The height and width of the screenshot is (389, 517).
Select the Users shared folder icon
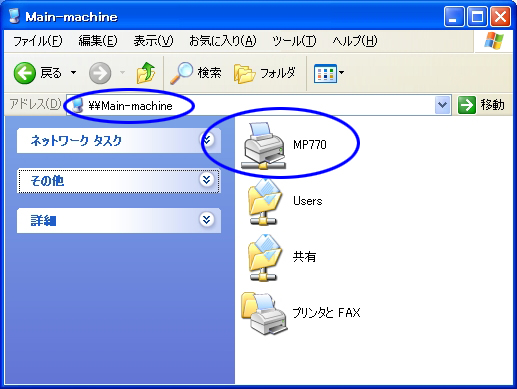[264, 202]
